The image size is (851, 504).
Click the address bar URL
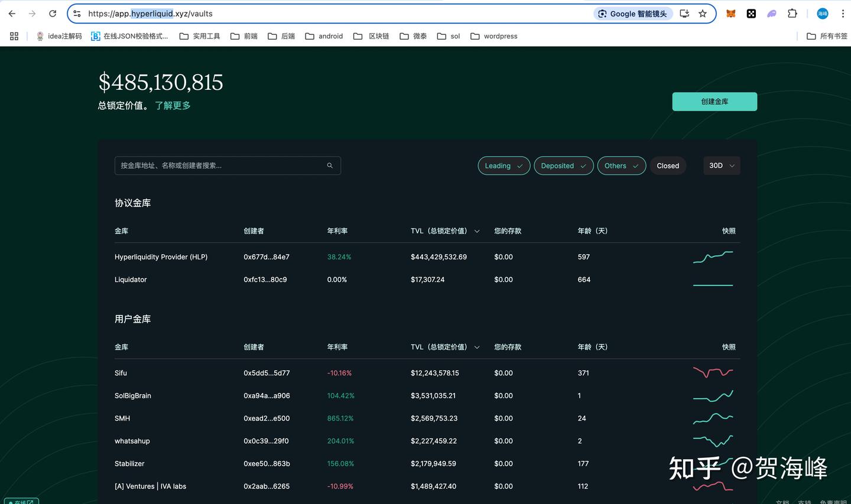(x=150, y=14)
